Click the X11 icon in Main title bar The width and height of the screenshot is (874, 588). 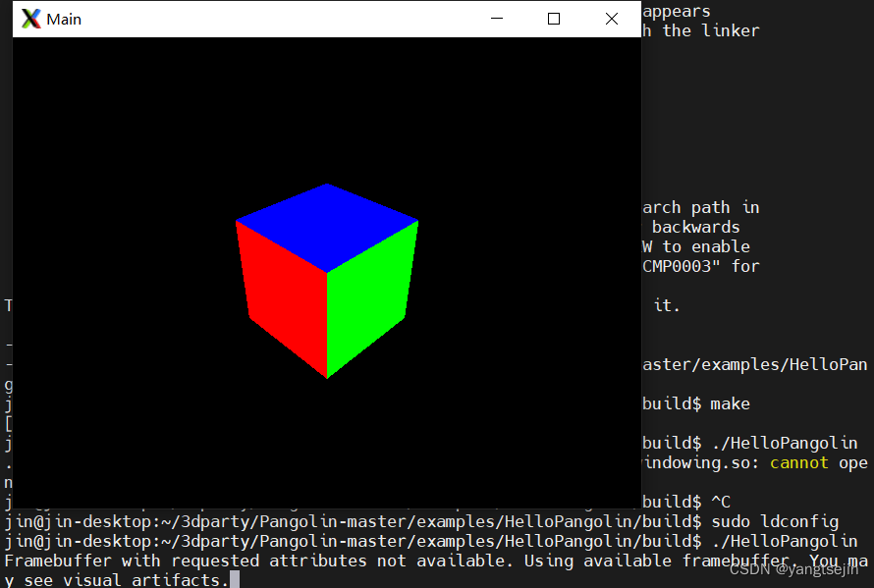31,19
